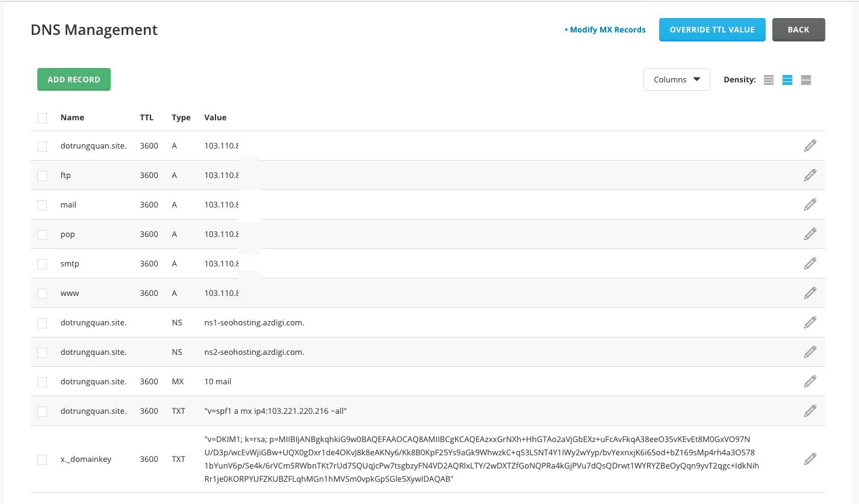Edit the x._domainkey DKIM record
Image resolution: width=859 pixels, height=504 pixels.
(810, 459)
